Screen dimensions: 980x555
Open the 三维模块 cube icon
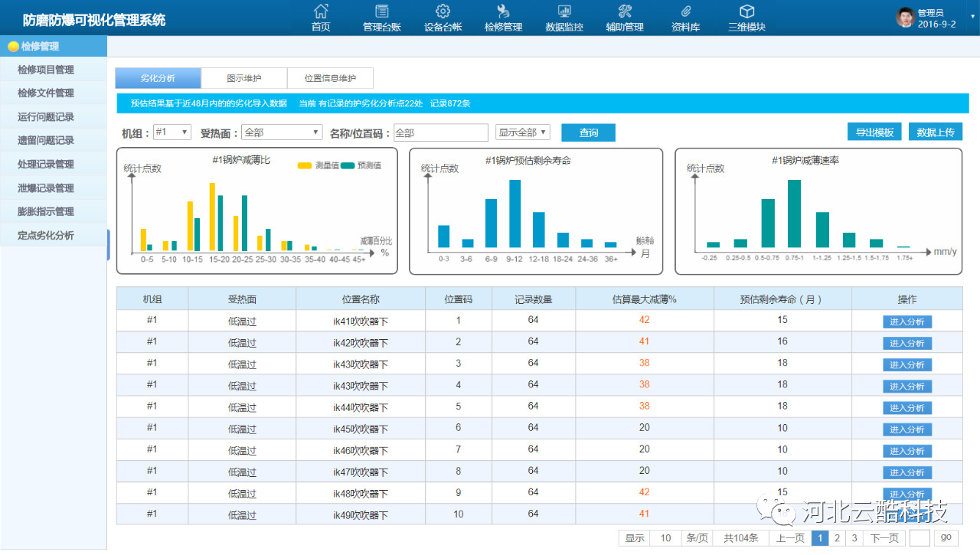pos(746,11)
